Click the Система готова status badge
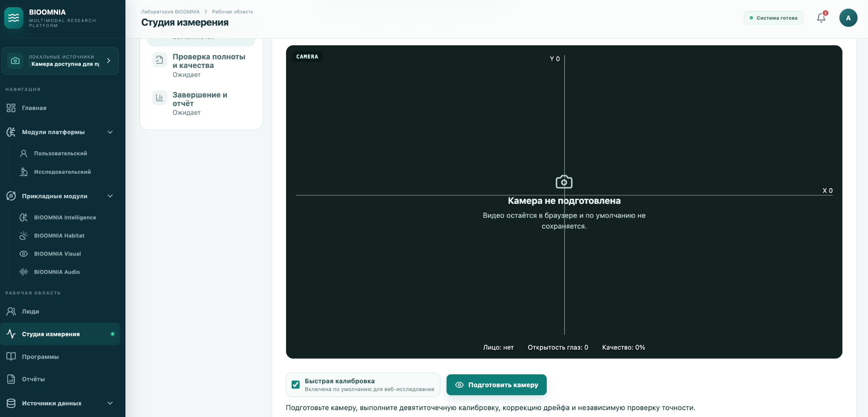This screenshot has width=868, height=417. pos(773,18)
